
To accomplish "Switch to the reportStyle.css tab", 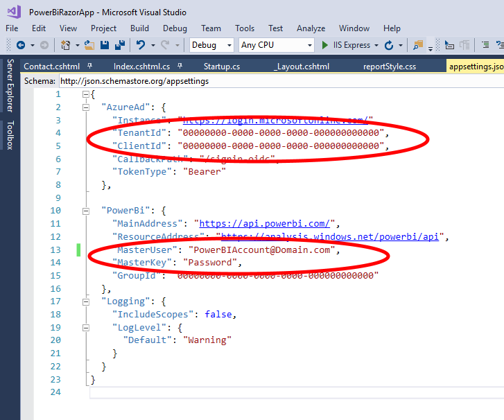I will 390,67.
